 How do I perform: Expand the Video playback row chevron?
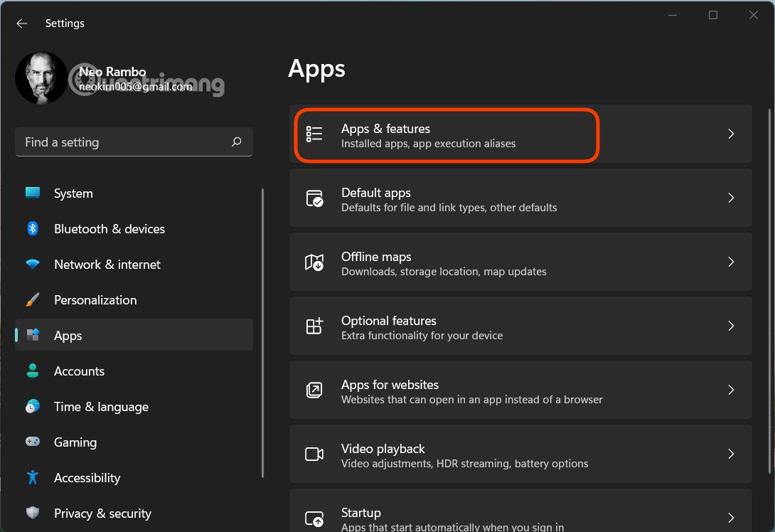(731, 454)
